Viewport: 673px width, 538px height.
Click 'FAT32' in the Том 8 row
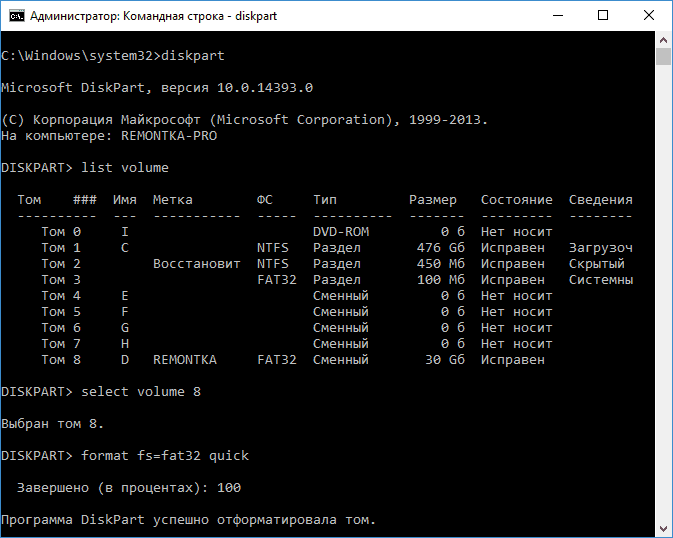coord(277,360)
